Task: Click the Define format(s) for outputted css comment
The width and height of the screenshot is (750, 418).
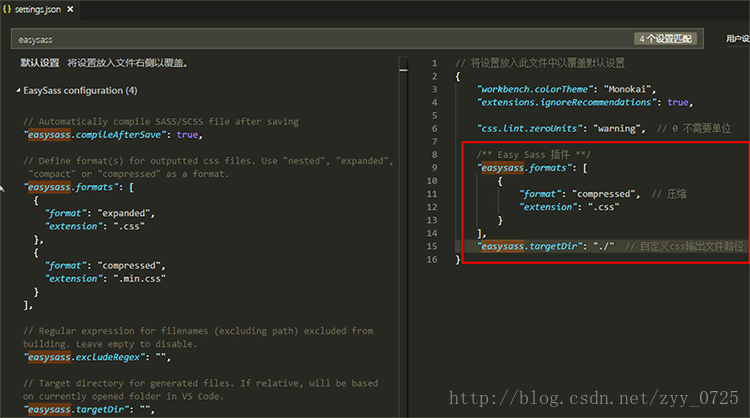Action: pyautogui.click(x=208, y=167)
